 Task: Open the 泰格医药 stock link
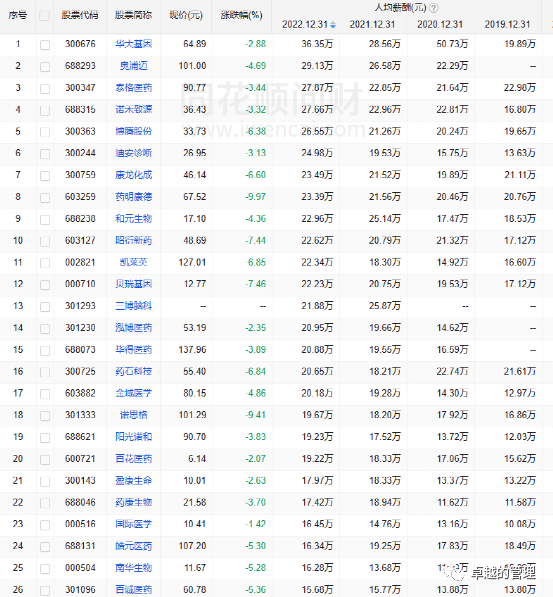(134, 88)
